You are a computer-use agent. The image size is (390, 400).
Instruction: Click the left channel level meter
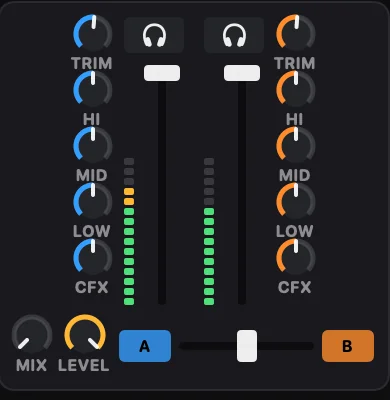click(129, 232)
